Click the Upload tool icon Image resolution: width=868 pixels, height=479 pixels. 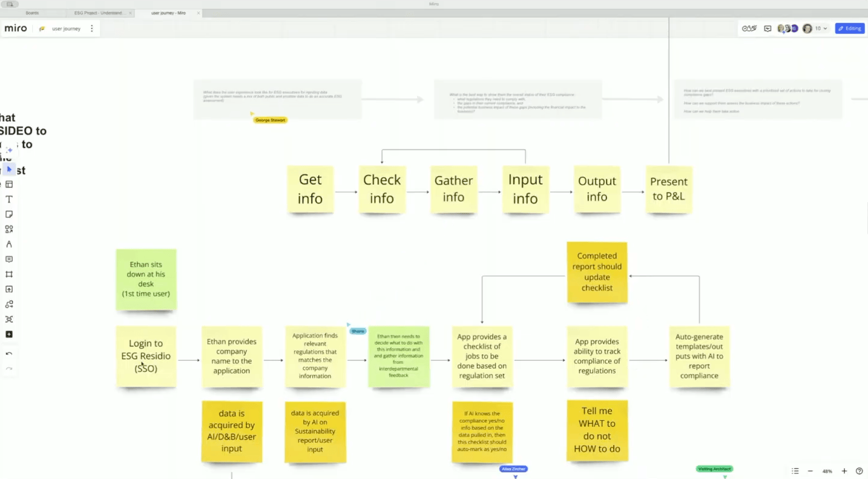click(9, 289)
